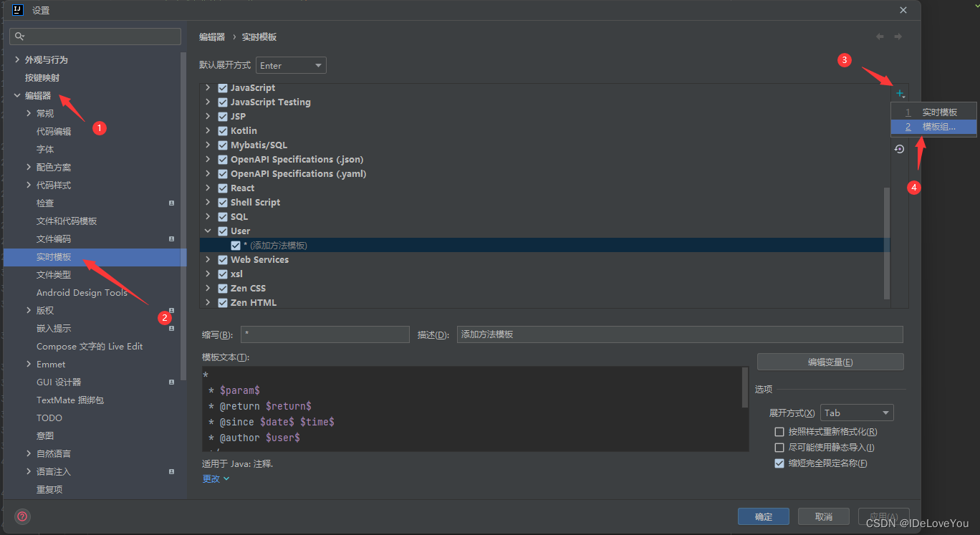Uncheck the Kotlin template group
This screenshot has height=535, width=980.
tap(223, 130)
